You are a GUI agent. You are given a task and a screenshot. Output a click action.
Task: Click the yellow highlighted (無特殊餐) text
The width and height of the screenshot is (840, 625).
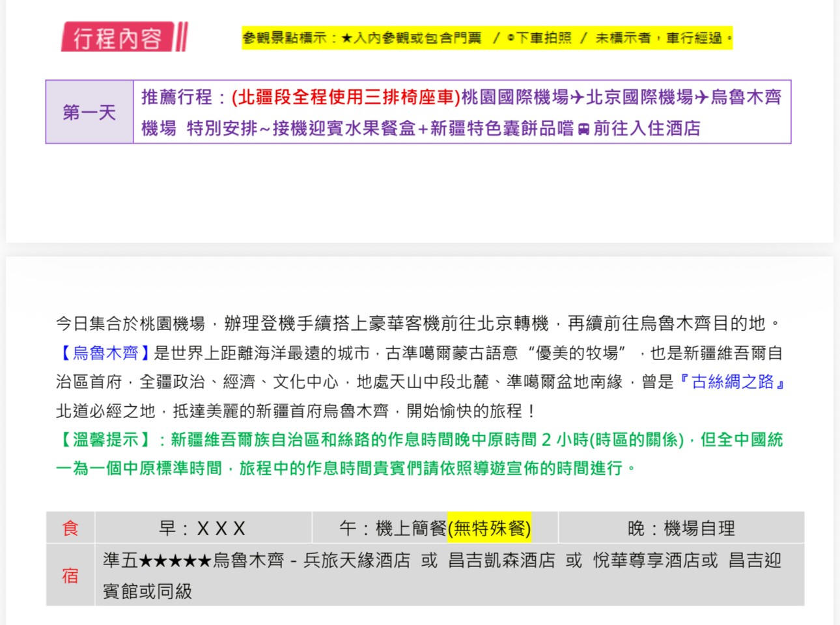(x=490, y=528)
